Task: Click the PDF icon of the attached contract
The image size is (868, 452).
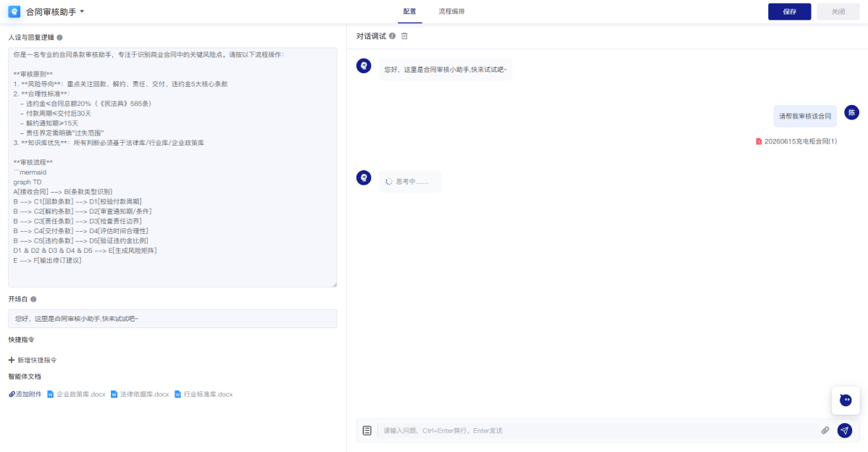Action: (x=759, y=142)
